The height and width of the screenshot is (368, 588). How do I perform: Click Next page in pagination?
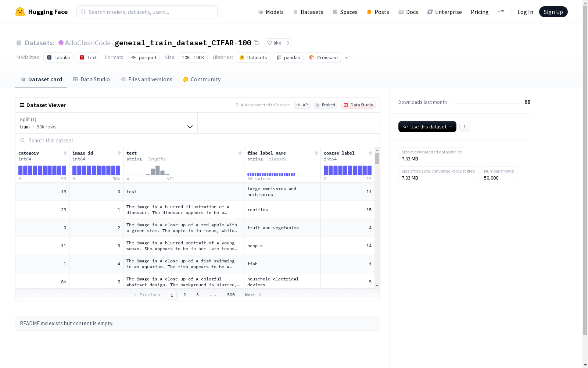(x=253, y=295)
